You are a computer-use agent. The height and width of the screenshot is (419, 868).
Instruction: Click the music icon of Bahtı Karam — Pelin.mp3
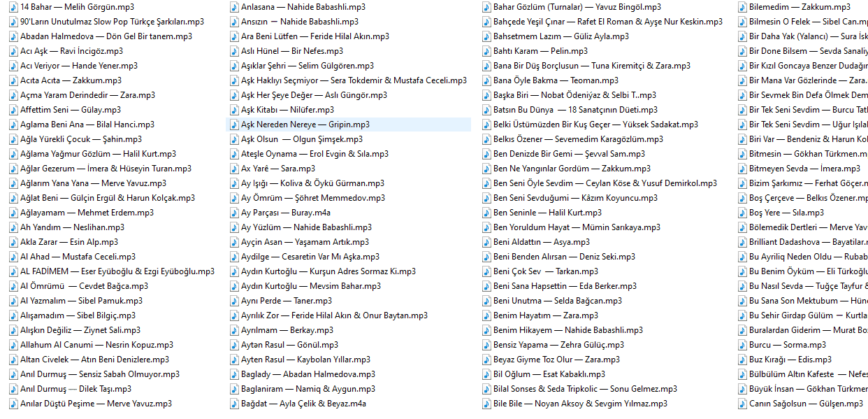coord(486,51)
